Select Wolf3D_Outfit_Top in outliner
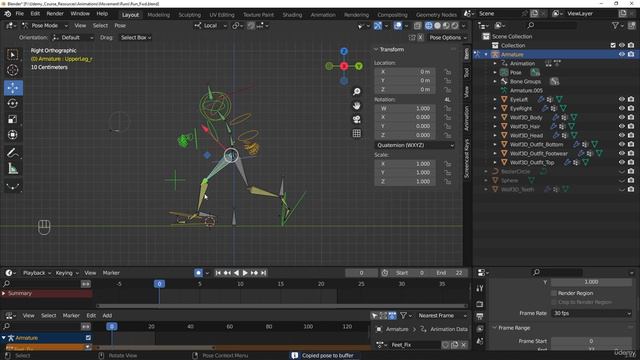 pyautogui.click(x=532, y=162)
